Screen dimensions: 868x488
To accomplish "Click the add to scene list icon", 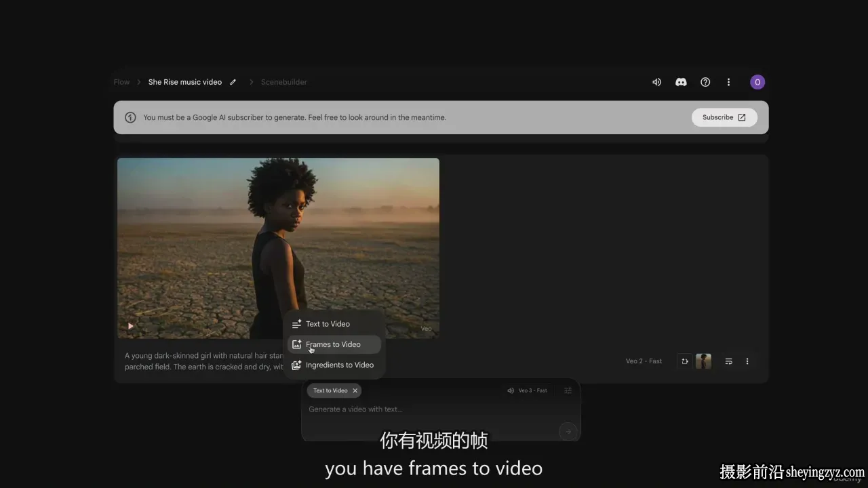I will tap(729, 361).
